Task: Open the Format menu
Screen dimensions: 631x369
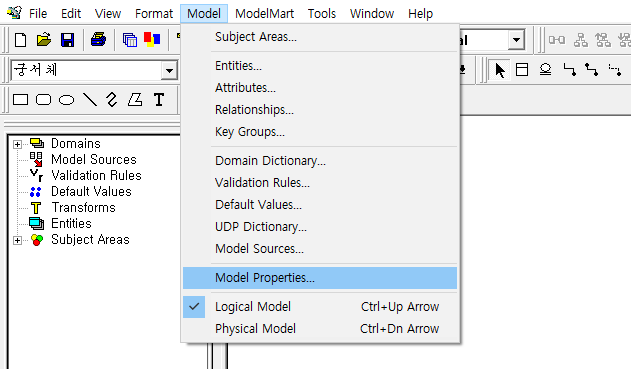Action: [x=154, y=13]
